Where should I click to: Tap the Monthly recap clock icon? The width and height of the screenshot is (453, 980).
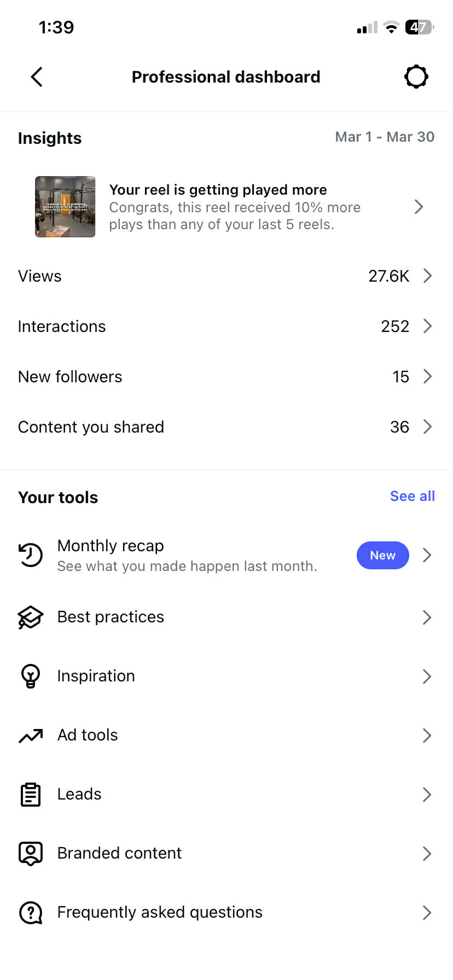click(x=31, y=555)
